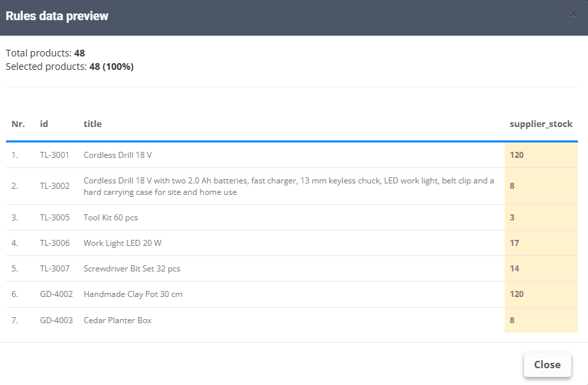Select row TL-3001 Cordless Drill 18 V
588x385 pixels.
pyautogui.click(x=292, y=155)
